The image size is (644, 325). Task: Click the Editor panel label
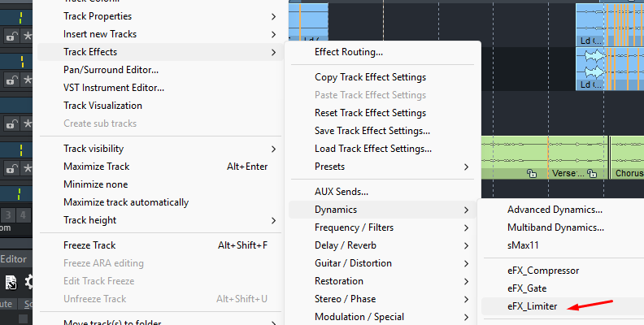pyautogui.click(x=14, y=259)
